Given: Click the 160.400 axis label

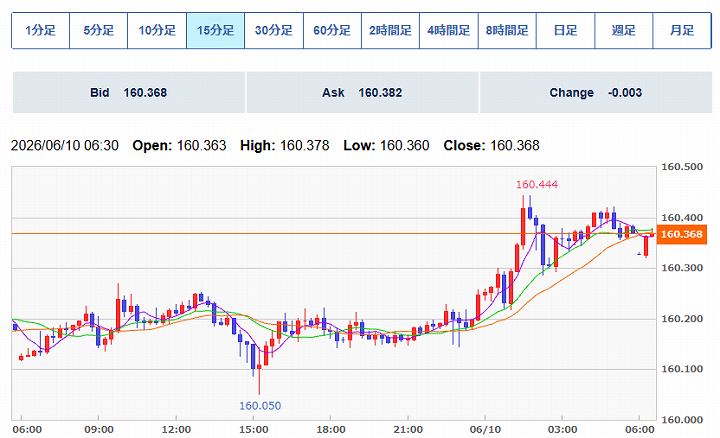Looking at the screenshot, I should point(682,218).
